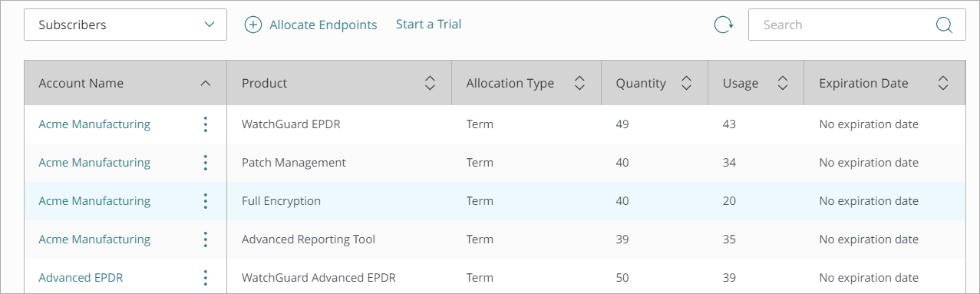Click the Allocate Endpoints link text

tap(323, 25)
